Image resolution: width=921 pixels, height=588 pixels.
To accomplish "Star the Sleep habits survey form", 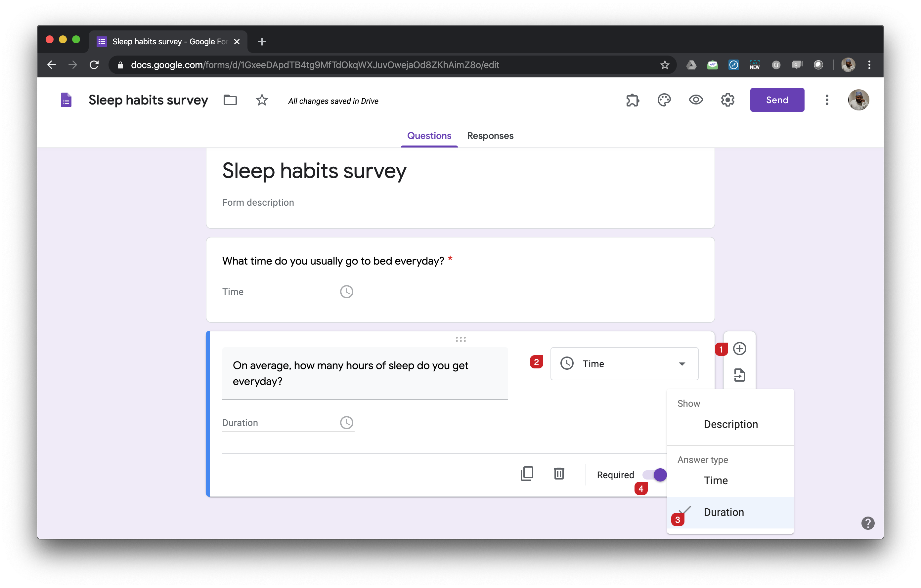I will (x=262, y=100).
